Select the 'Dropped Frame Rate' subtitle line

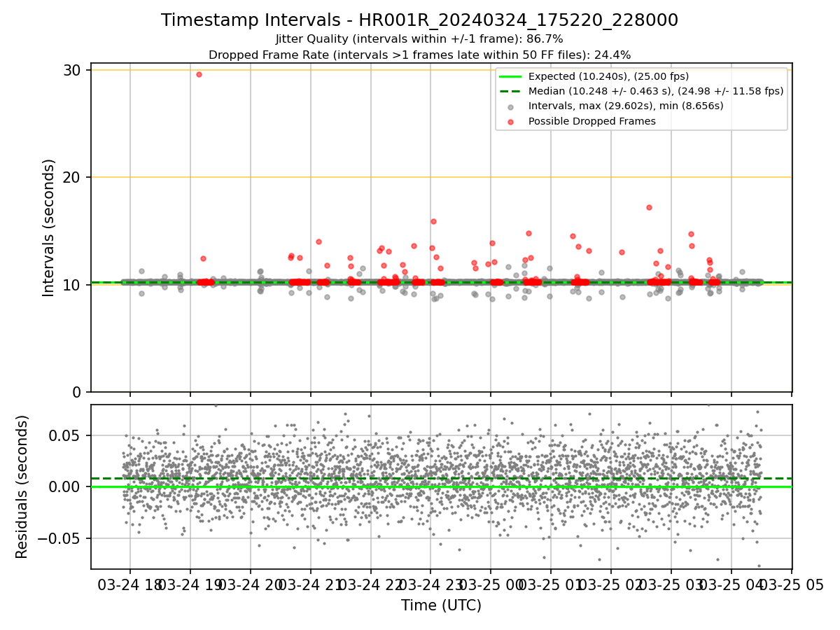[419, 55]
